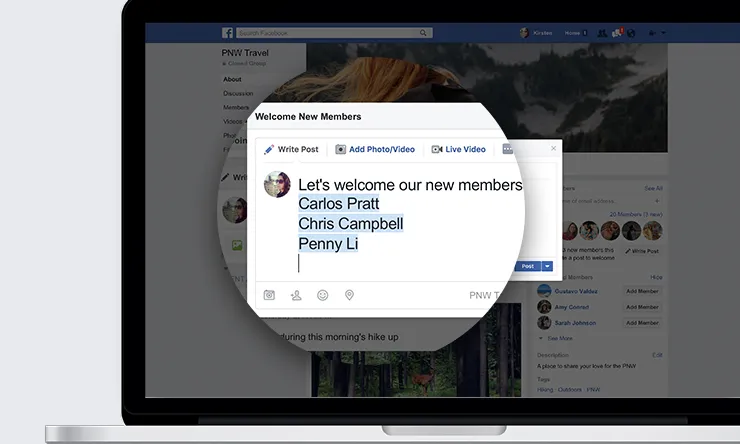Click the Hiking tag
This screenshot has width=740, height=444.
(545, 390)
